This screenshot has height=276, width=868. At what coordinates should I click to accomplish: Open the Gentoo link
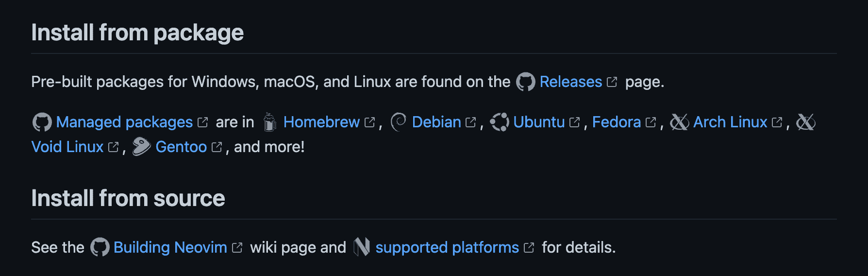pos(181,147)
